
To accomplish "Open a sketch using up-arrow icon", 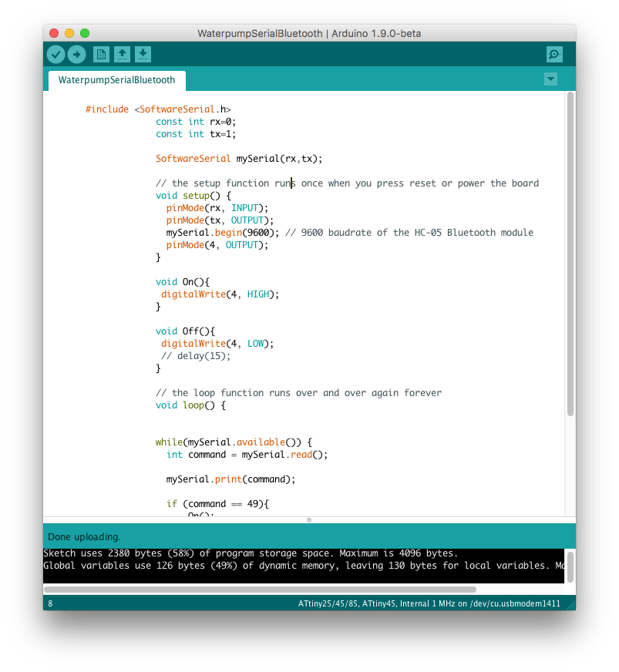I will (x=122, y=55).
